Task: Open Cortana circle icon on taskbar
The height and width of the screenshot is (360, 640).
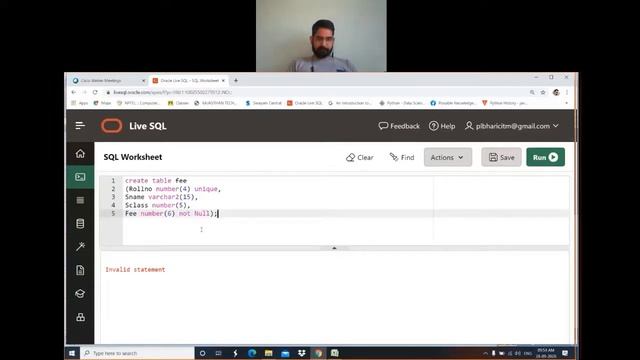Action: tap(202, 353)
